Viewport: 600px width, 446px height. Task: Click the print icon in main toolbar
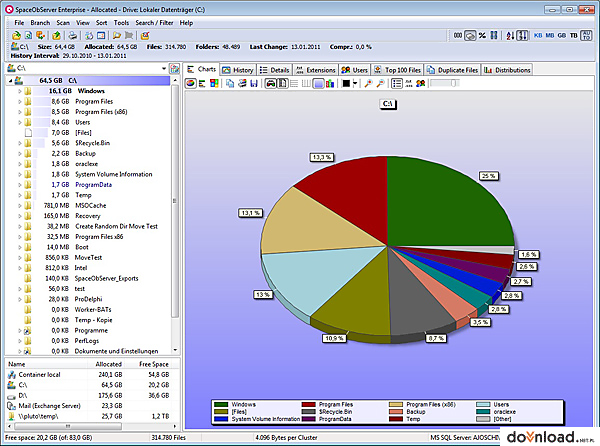click(72, 36)
